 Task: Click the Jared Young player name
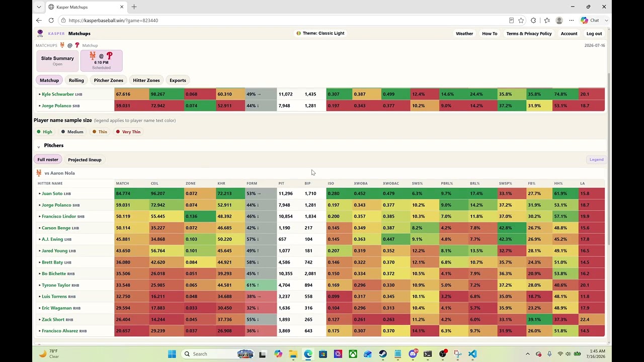[54, 251]
